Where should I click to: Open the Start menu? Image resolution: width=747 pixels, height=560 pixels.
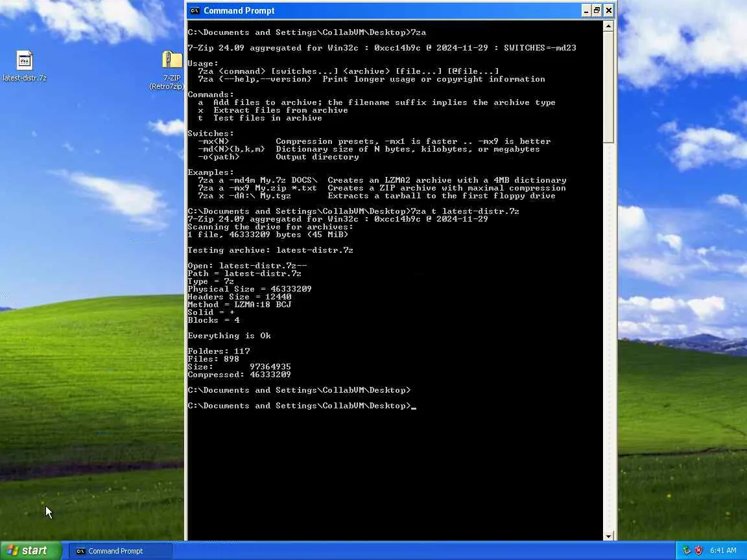pos(31,550)
